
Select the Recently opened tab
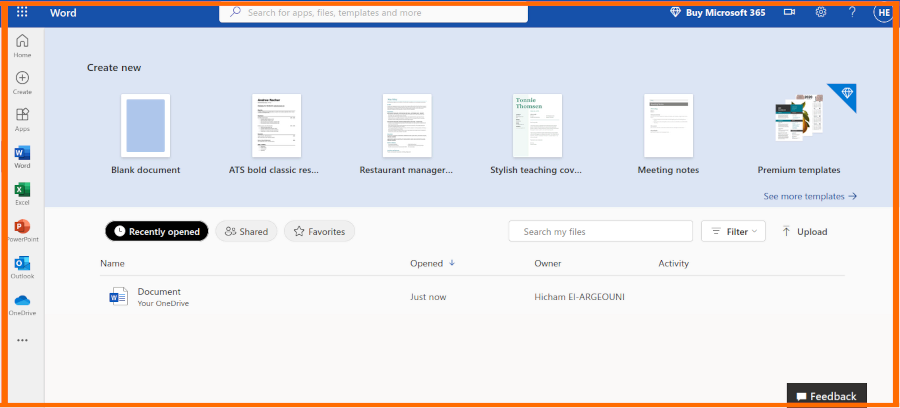tap(157, 231)
